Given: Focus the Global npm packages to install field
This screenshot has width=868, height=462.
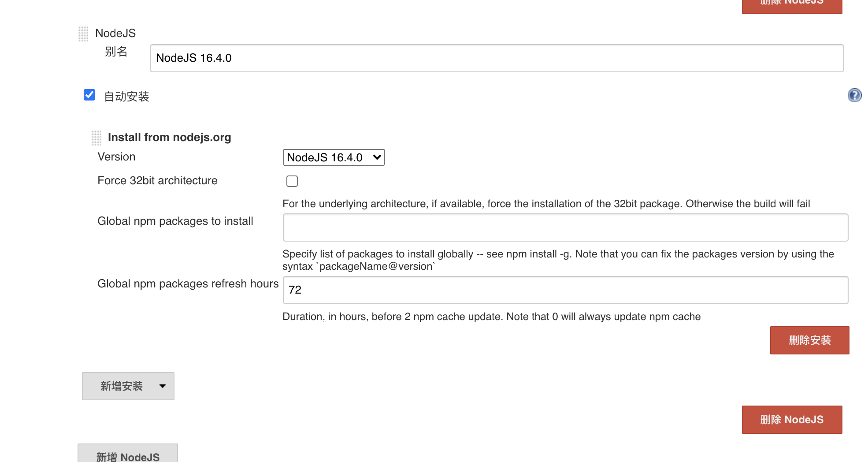Looking at the screenshot, I should [x=565, y=227].
